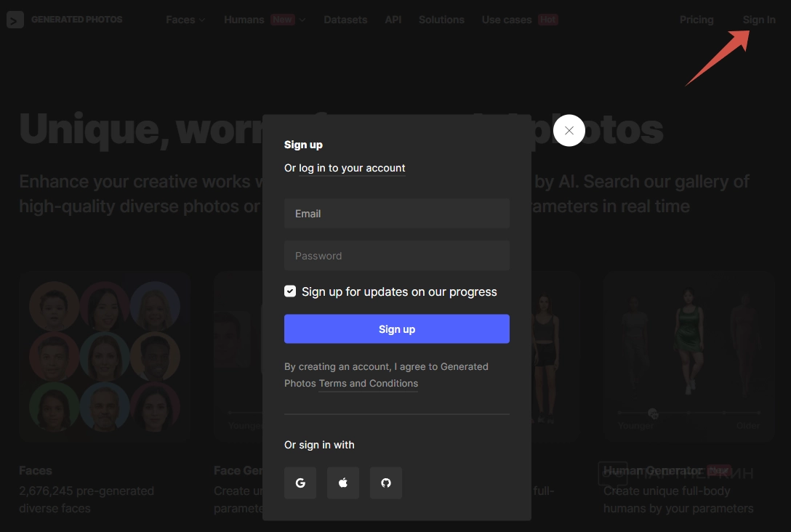Click the '2,676,245 pre-generated diverse faces' text
The image size is (791, 532).
coord(87,499)
